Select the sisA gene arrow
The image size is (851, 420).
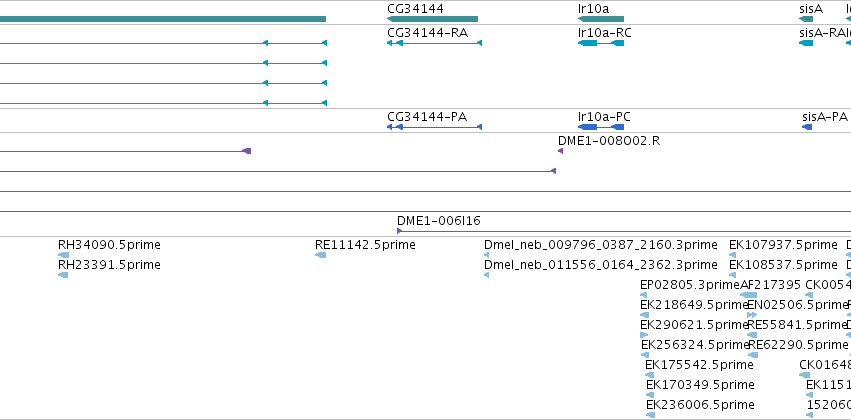tap(805, 19)
